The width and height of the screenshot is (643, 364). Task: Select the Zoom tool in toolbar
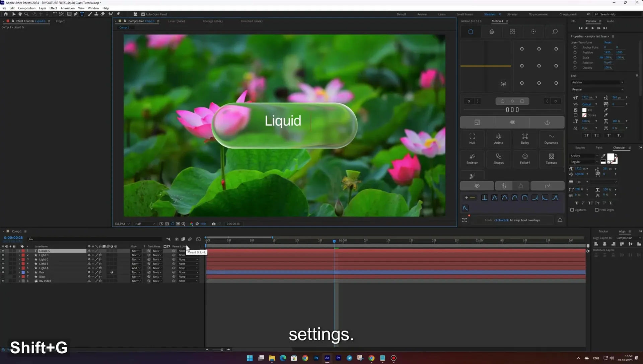tap(26, 14)
